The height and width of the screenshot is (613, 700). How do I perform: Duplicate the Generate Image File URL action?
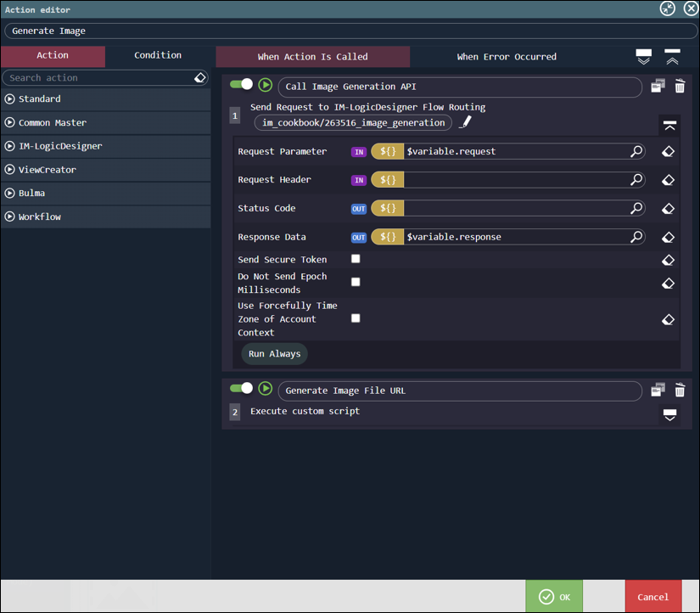pos(658,390)
